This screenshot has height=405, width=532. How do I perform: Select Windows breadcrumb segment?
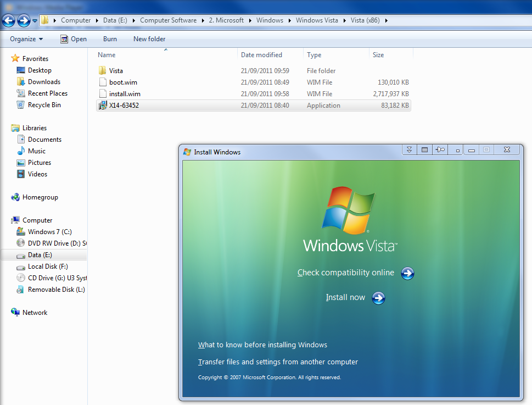click(270, 20)
